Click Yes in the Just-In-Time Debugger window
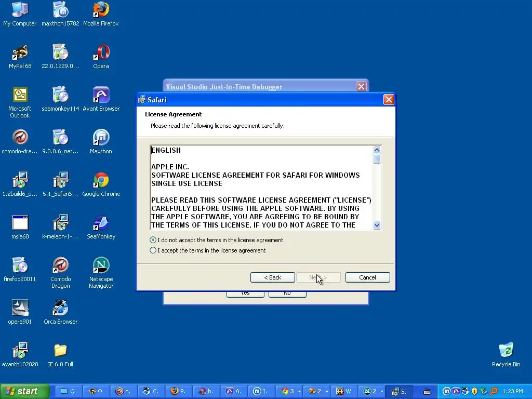This screenshot has width=532, height=399. (245, 294)
